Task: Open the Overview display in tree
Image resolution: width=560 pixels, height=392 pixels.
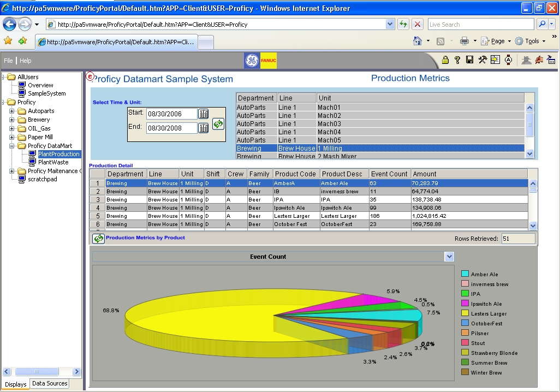Action: coord(40,85)
